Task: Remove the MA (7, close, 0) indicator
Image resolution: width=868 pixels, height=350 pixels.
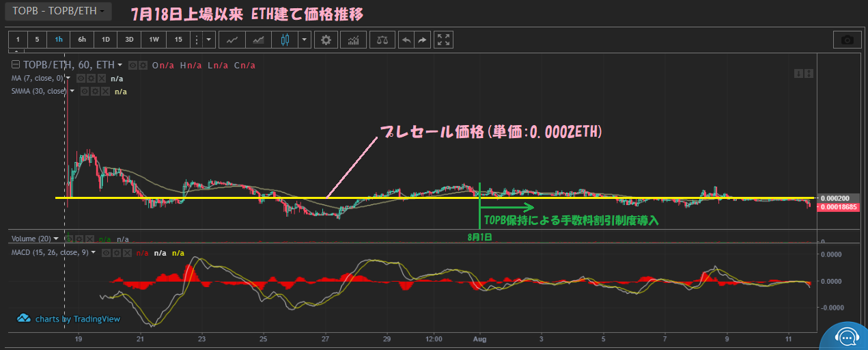Action: tap(101, 79)
